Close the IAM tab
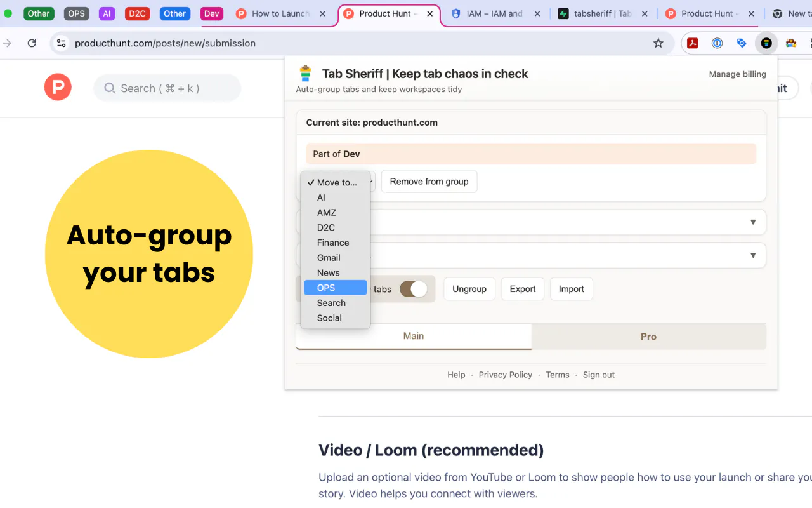This screenshot has height=508, width=812. tap(538, 13)
